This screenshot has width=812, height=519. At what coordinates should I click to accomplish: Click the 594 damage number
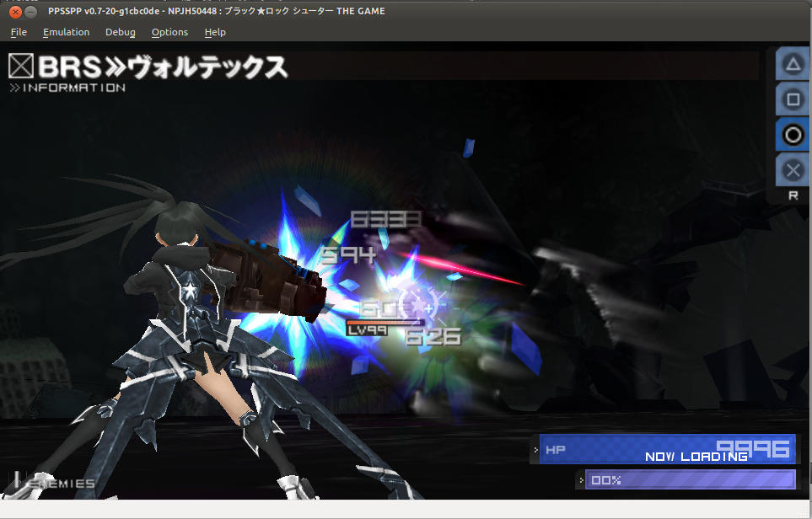pos(348,255)
